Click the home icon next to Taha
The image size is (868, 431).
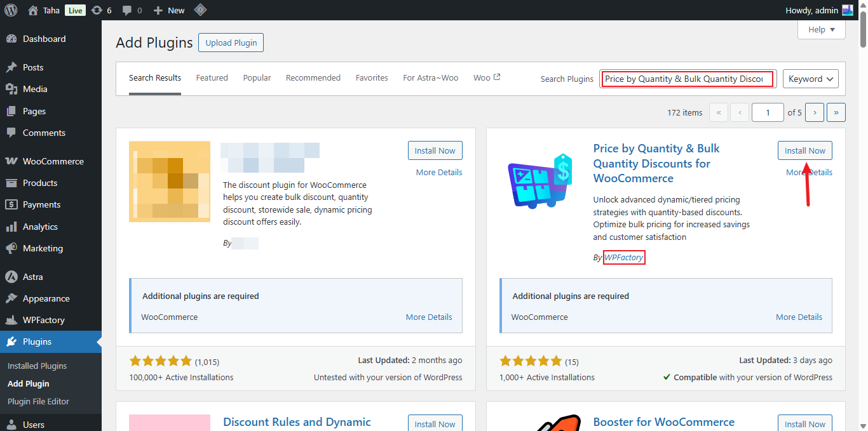[33, 10]
